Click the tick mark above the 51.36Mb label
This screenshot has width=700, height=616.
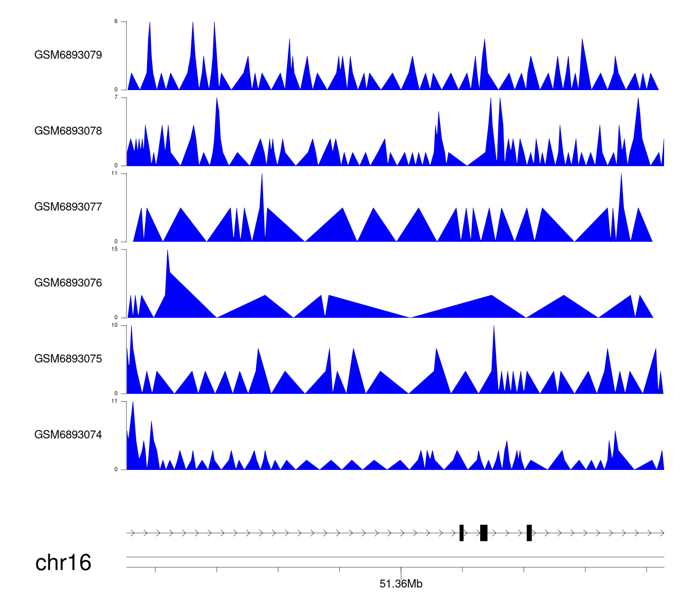[x=401, y=571]
